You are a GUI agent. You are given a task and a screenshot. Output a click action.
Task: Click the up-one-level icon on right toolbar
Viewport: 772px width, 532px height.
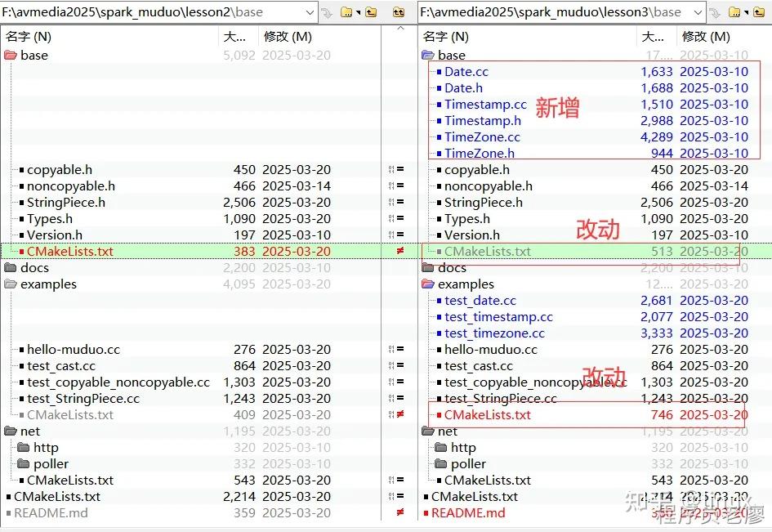pyautogui.click(x=760, y=11)
